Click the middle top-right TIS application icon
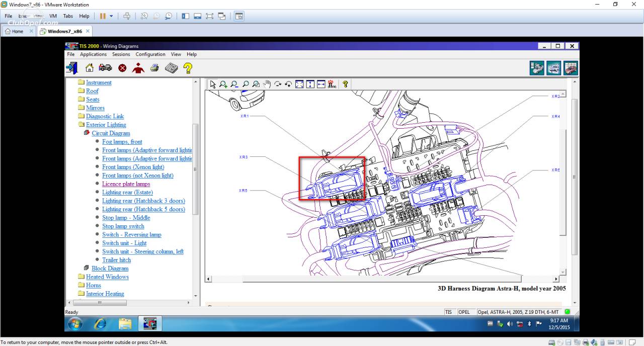Screen dimensions: 644x346 [x=554, y=68]
